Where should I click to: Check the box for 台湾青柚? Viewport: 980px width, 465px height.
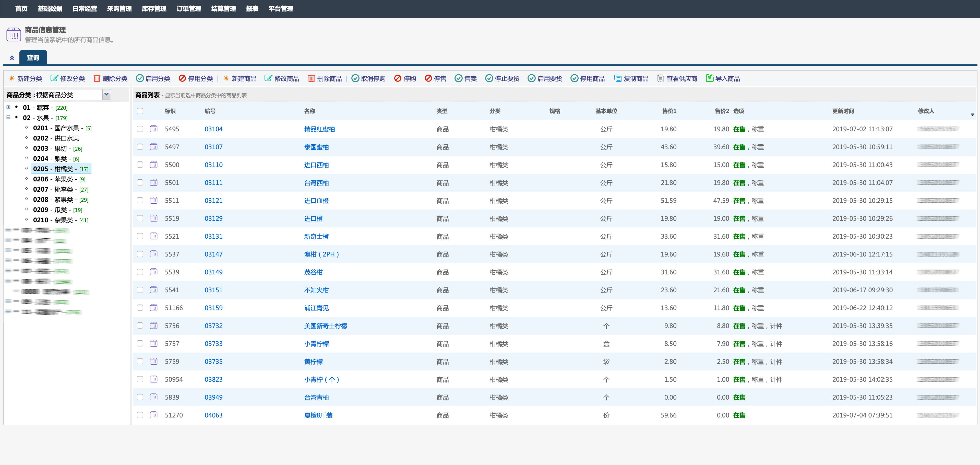140,397
